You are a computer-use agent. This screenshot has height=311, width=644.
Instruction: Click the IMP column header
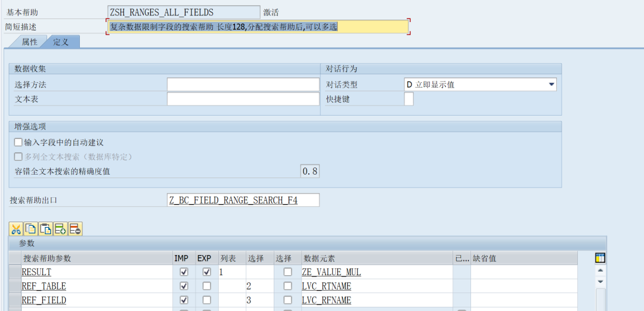click(x=184, y=258)
